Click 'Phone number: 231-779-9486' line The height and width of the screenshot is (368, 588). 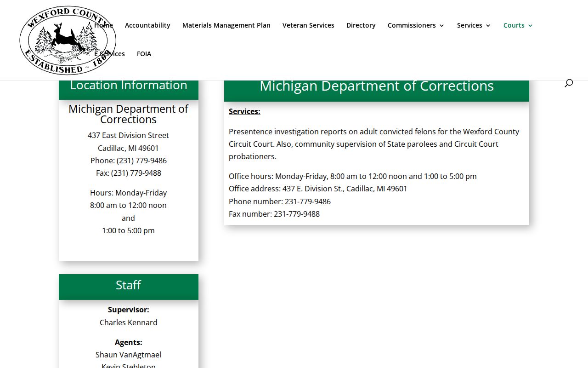click(280, 201)
